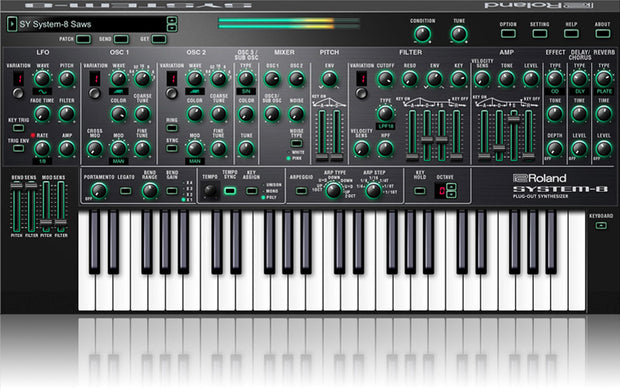The width and height of the screenshot is (620, 391).
Task: Toggle the Legato switch
Action: pyautogui.click(x=126, y=191)
